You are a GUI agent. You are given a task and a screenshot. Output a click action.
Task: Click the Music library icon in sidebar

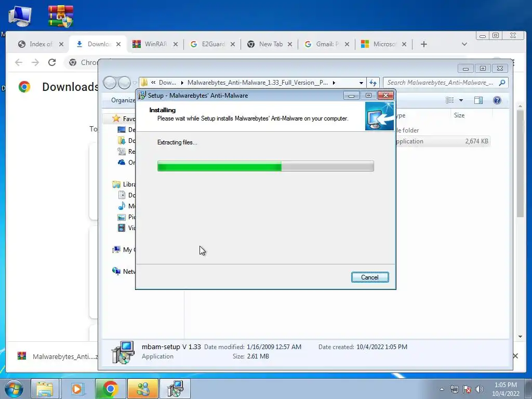click(x=122, y=206)
